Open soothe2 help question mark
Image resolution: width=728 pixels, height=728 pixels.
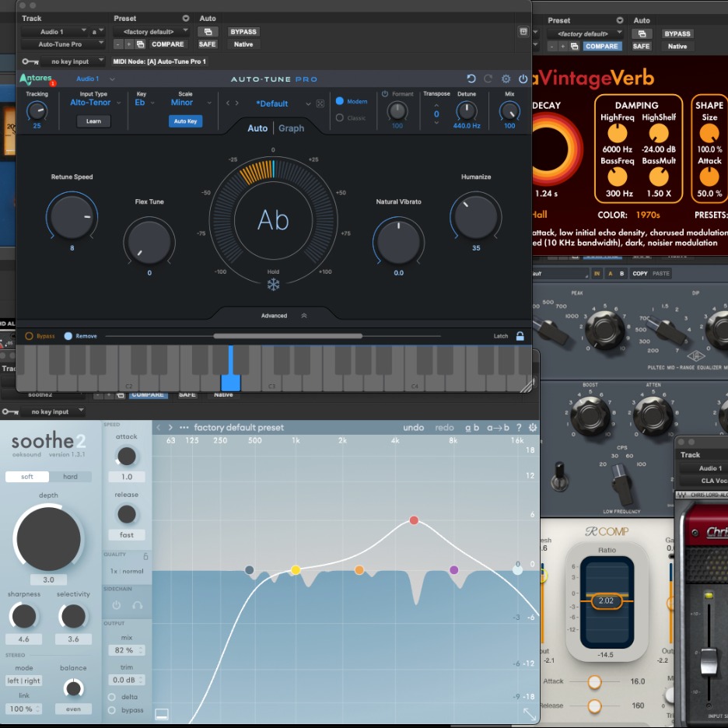(x=519, y=428)
